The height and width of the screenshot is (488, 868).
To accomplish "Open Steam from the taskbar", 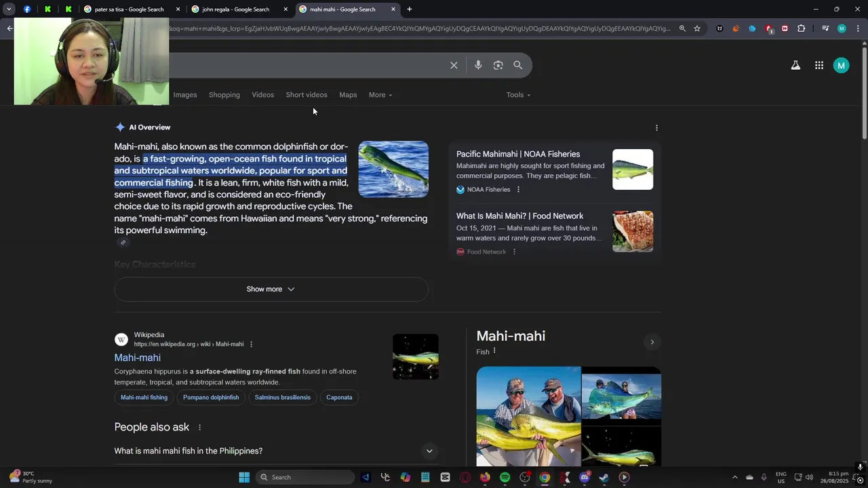I will (x=604, y=477).
